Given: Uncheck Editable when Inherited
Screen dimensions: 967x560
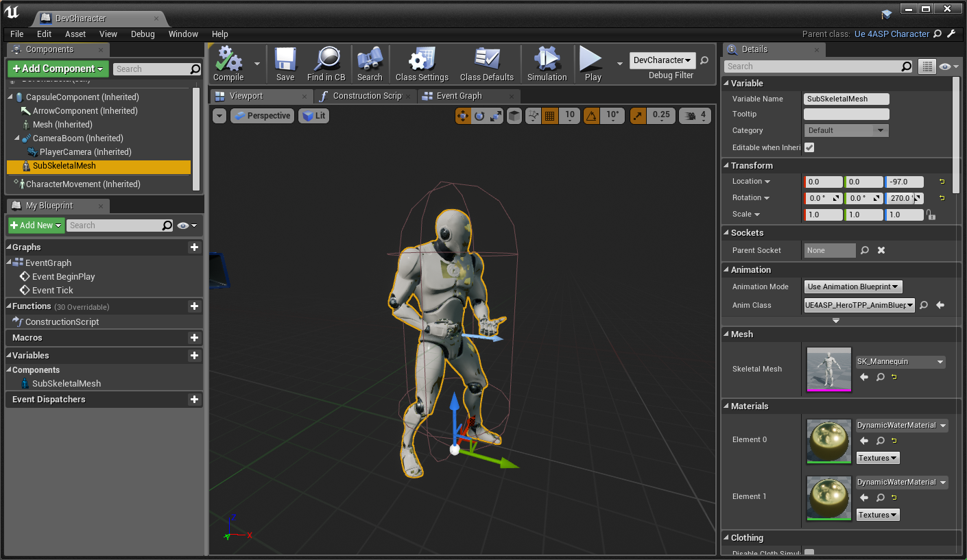Looking at the screenshot, I should coord(809,147).
